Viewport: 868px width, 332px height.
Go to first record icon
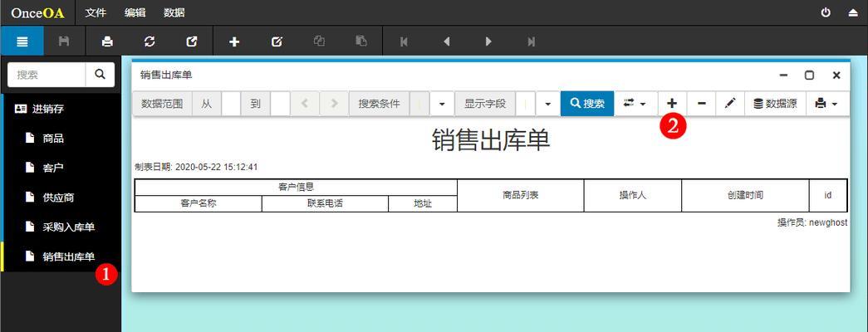pyautogui.click(x=405, y=41)
